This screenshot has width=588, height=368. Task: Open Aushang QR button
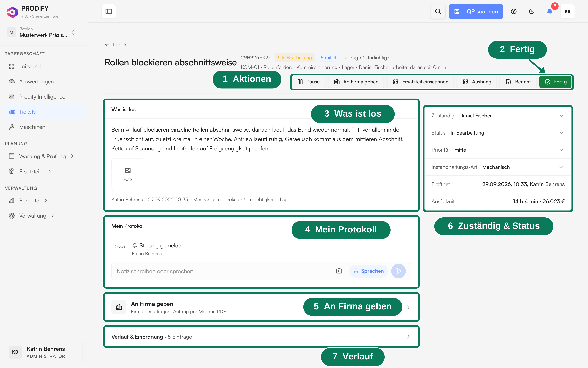pyautogui.click(x=477, y=82)
